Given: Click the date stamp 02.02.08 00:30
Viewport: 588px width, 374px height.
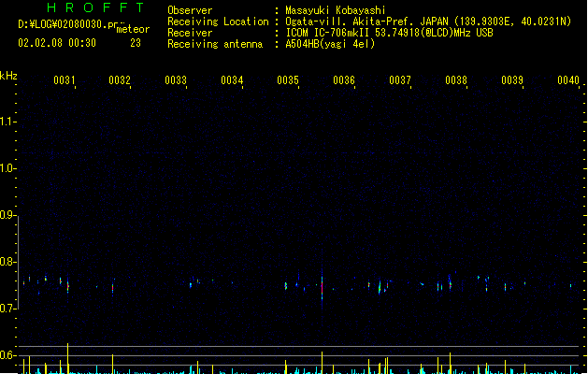Looking at the screenshot, I should pos(57,43).
